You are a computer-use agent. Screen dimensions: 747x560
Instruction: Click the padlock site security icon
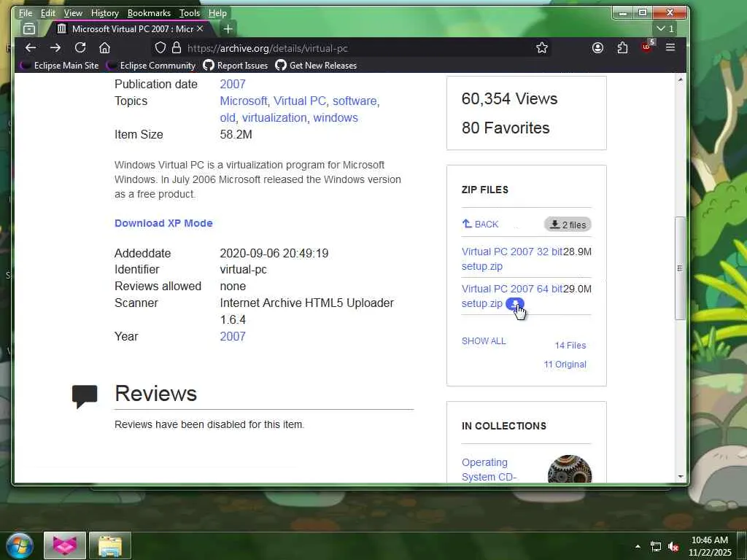point(177,47)
